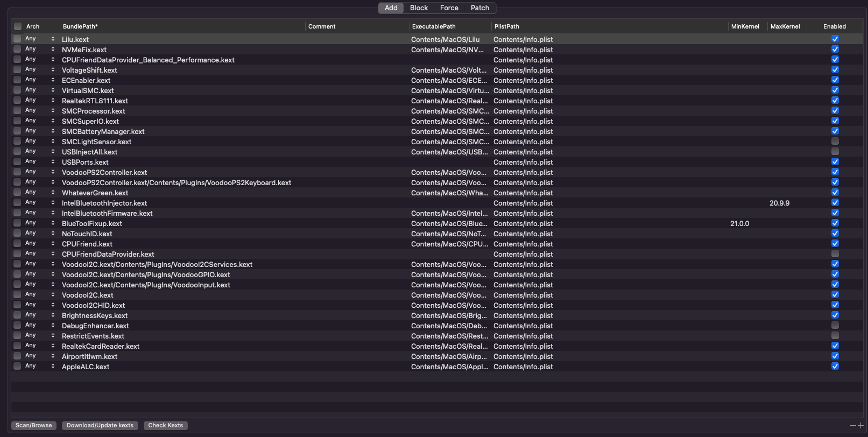Switch to the Block tab

419,8
